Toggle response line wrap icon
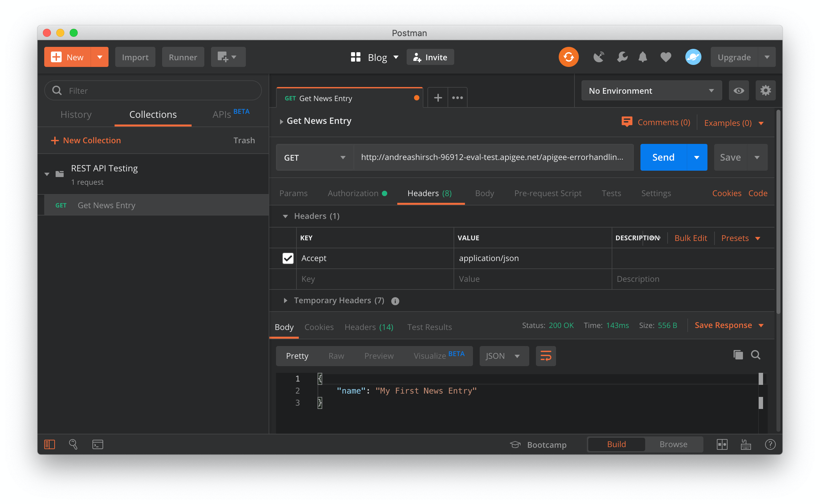This screenshot has height=504, width=820. point(546,356)
